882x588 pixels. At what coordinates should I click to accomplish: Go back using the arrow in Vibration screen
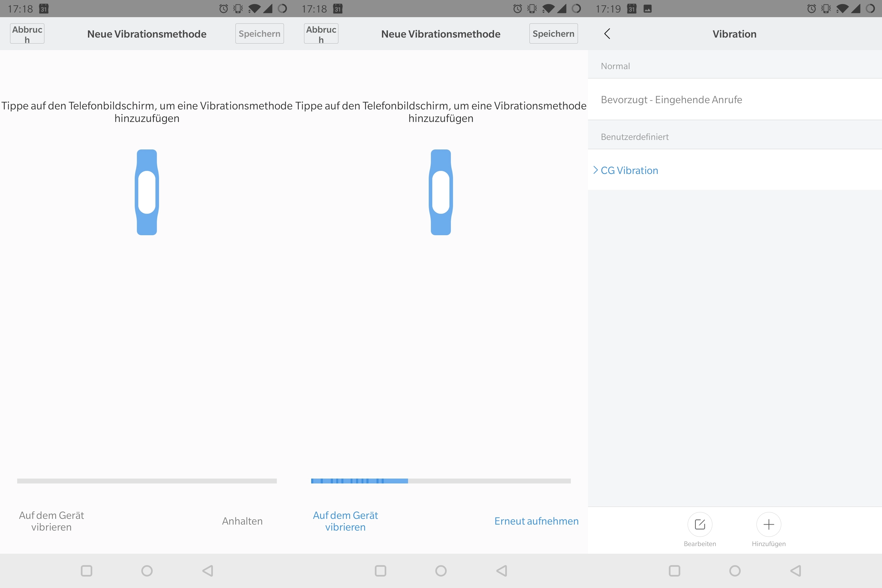pos(607,34)
